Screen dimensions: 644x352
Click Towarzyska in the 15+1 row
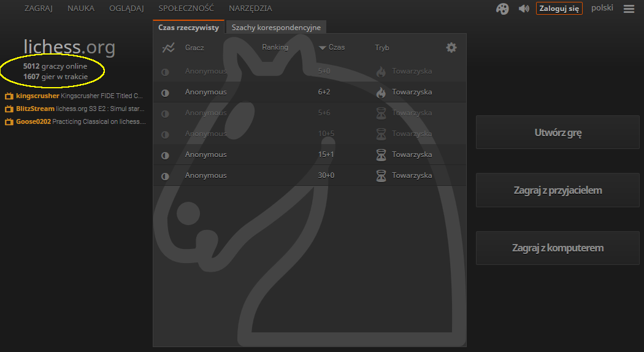[412, 155]
